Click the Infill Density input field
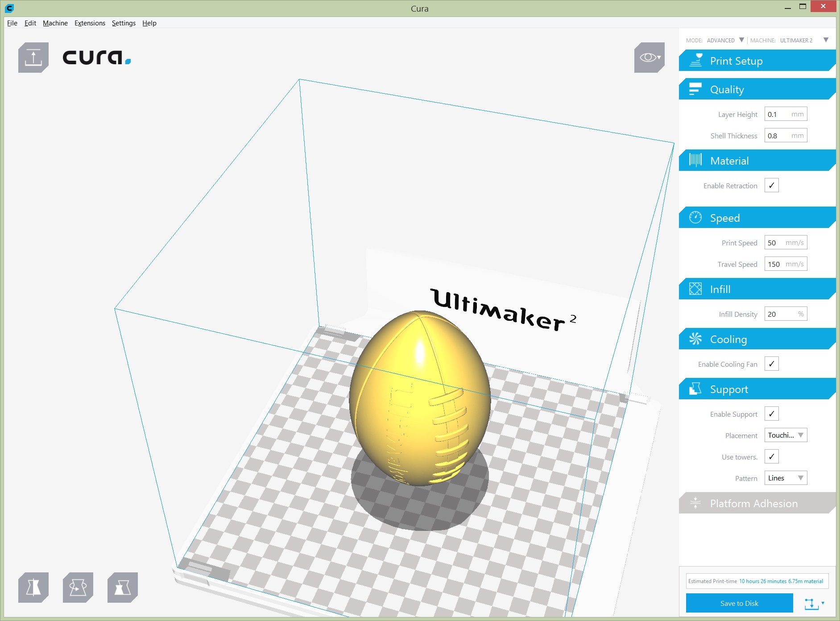 tap(786, 314)
